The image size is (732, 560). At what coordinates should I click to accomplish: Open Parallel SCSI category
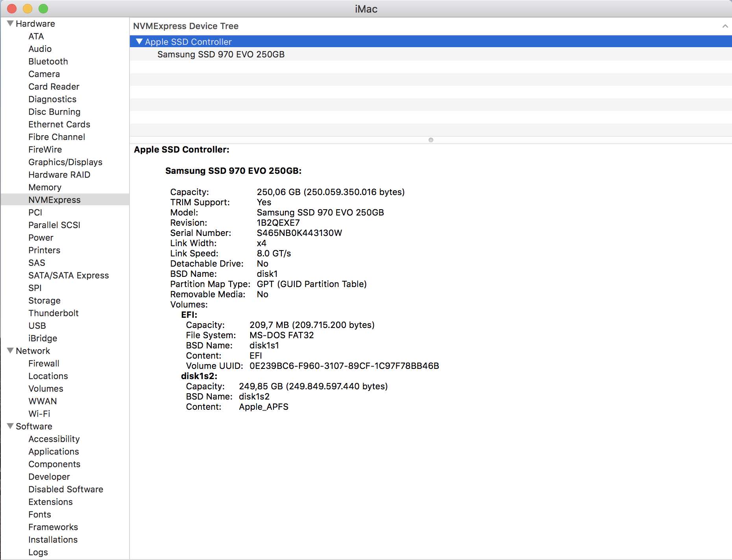point(54,225)
